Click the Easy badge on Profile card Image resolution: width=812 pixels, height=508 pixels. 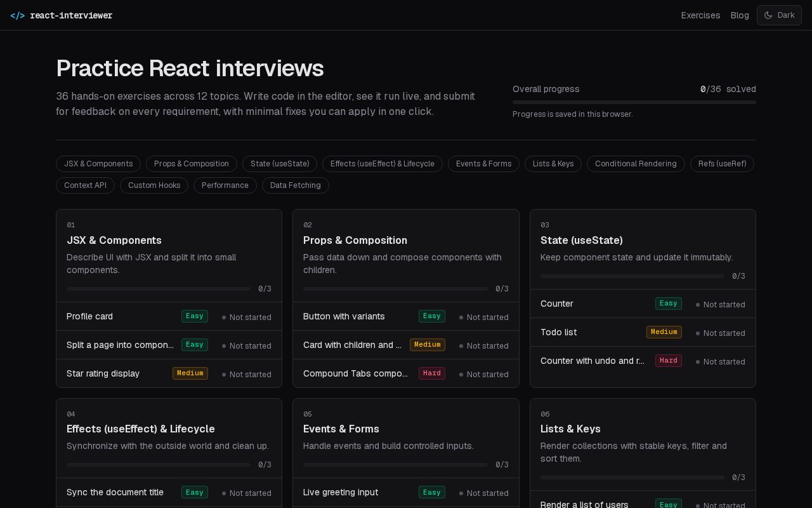(195, 316)
